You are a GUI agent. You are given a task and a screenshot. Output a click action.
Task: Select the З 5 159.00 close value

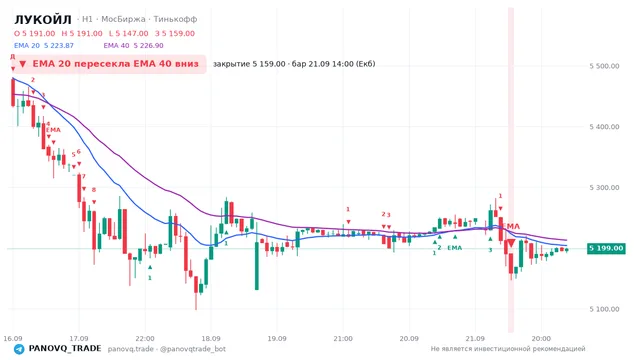175,33
